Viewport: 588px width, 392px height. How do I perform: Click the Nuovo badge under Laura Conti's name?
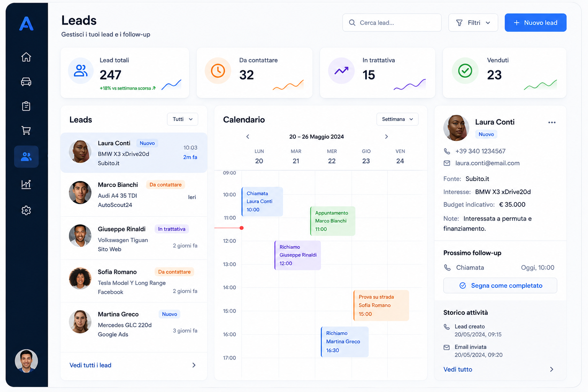486,134
